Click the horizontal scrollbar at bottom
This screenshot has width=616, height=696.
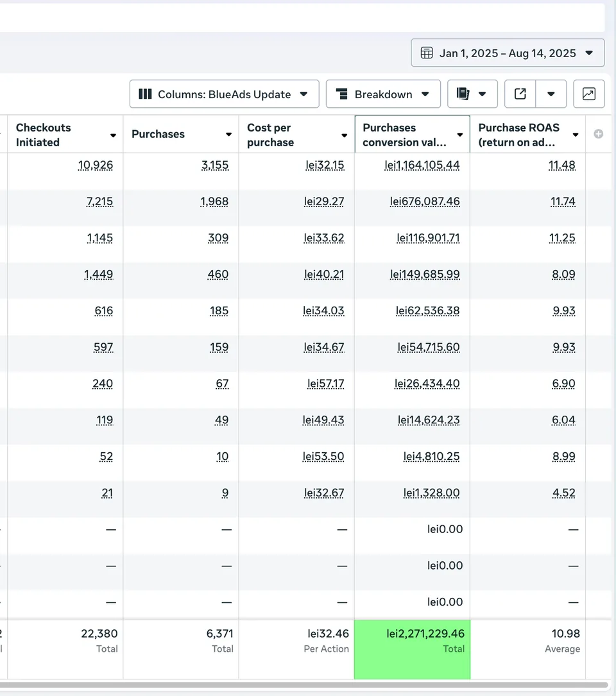[304, 685]
